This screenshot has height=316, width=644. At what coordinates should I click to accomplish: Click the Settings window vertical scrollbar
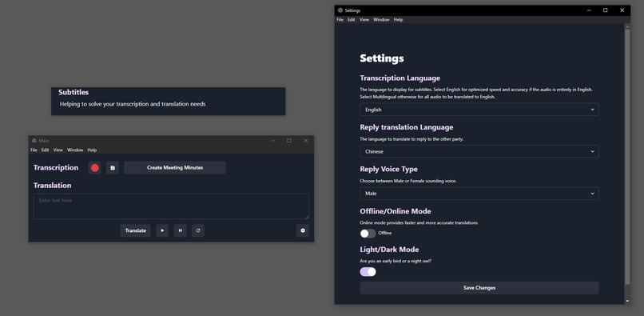(627, 156)
